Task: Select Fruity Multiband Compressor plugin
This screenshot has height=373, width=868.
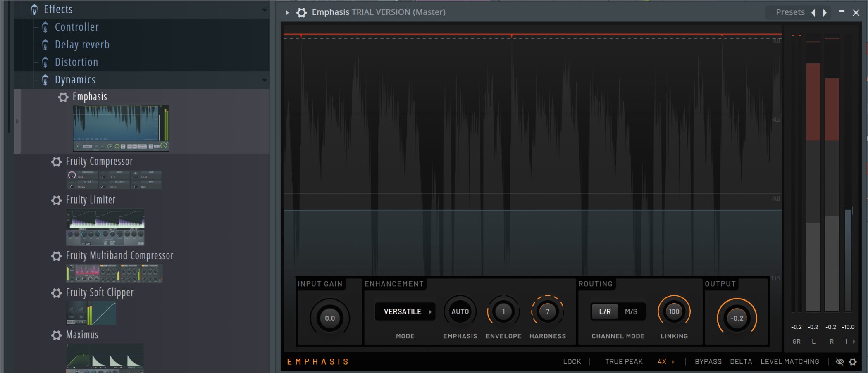Action: click(x=119, y=256)
